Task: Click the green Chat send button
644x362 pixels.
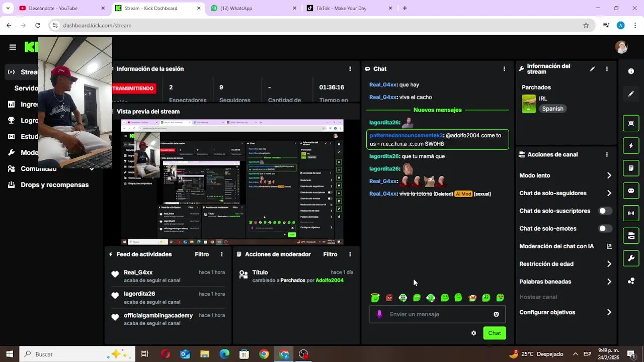Action: coord(495,333)
